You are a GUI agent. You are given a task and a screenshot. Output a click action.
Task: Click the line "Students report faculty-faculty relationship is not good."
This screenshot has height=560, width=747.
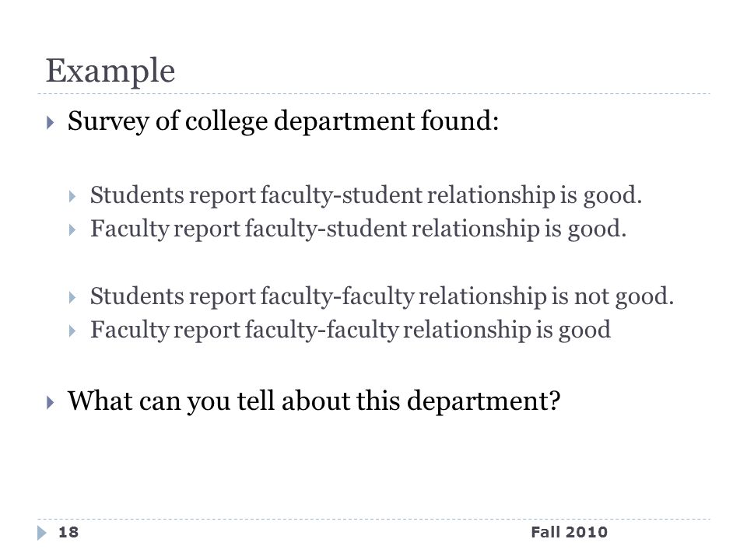point(381,296)
